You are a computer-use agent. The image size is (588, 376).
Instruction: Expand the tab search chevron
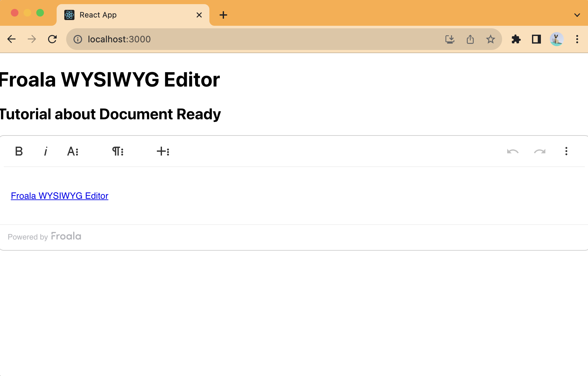[x=577, y=15]
